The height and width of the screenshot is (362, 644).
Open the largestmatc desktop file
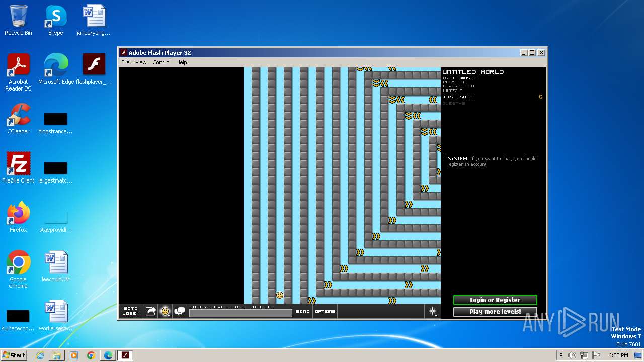click(55, 173)
